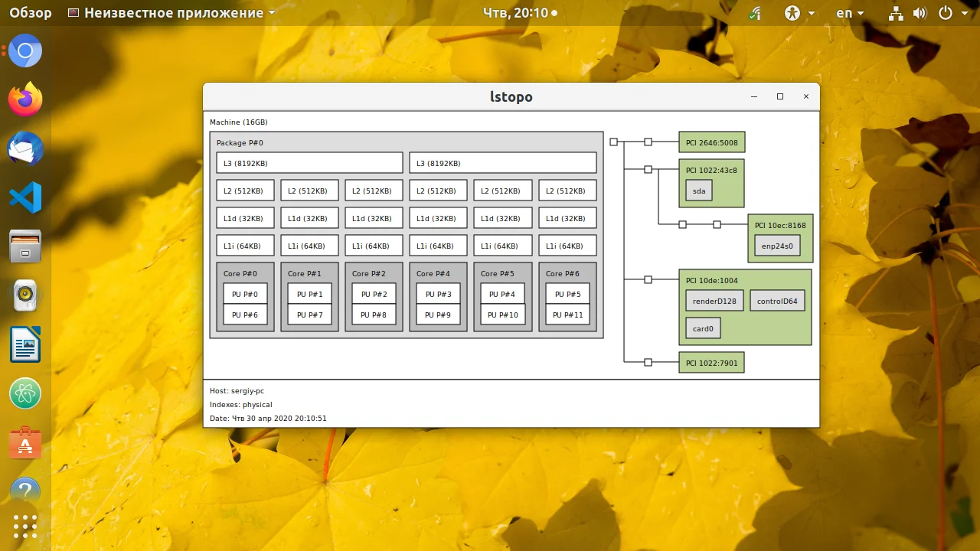This screenshot has width=980, height=551.
Task: Launch Firefox from the dock
Action: click(x=25, y=99)
